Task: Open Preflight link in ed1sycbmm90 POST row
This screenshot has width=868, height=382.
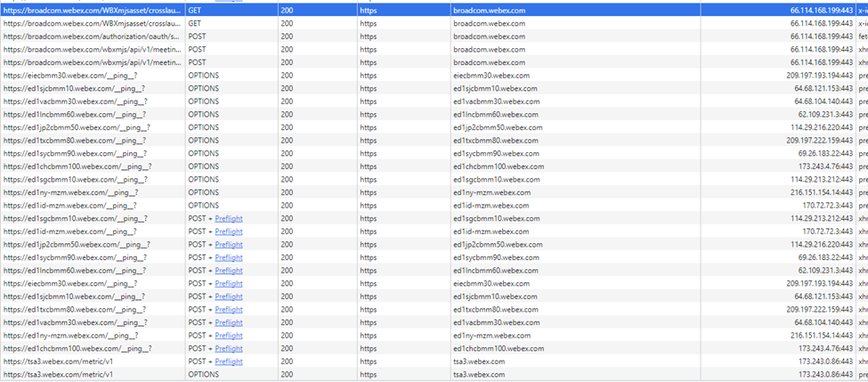Action: (x=229, y=257)
